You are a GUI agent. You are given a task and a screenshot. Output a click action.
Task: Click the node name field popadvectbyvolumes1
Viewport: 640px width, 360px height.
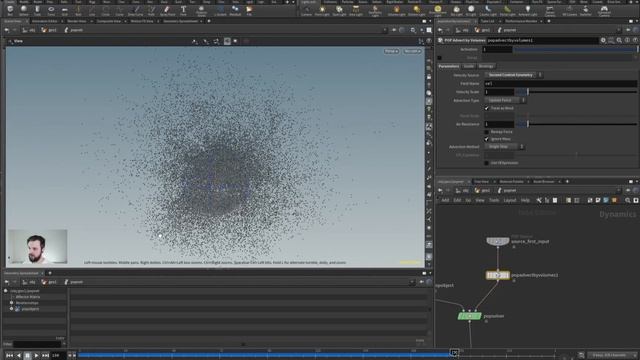(542, 40)
